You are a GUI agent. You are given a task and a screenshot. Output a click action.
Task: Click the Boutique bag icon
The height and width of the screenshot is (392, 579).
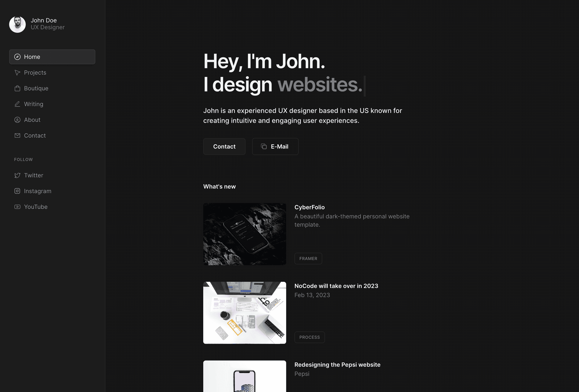click(x=17, y=88)
